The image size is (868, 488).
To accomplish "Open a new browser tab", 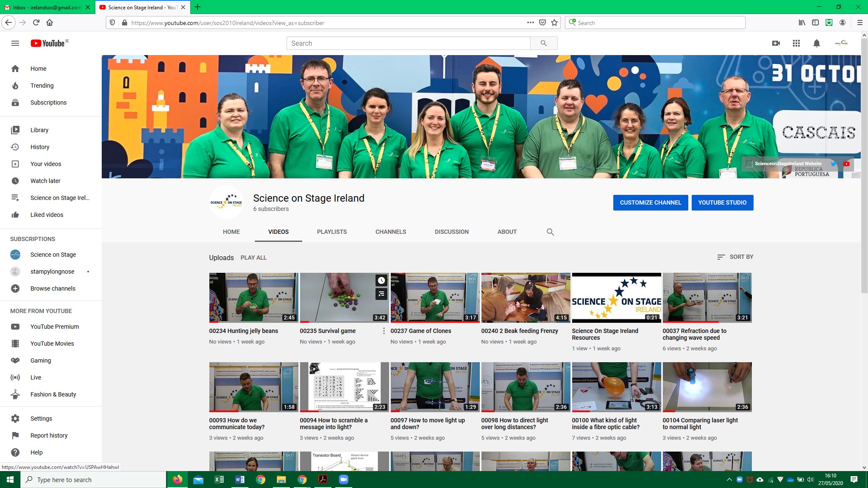I will point(198,7).
